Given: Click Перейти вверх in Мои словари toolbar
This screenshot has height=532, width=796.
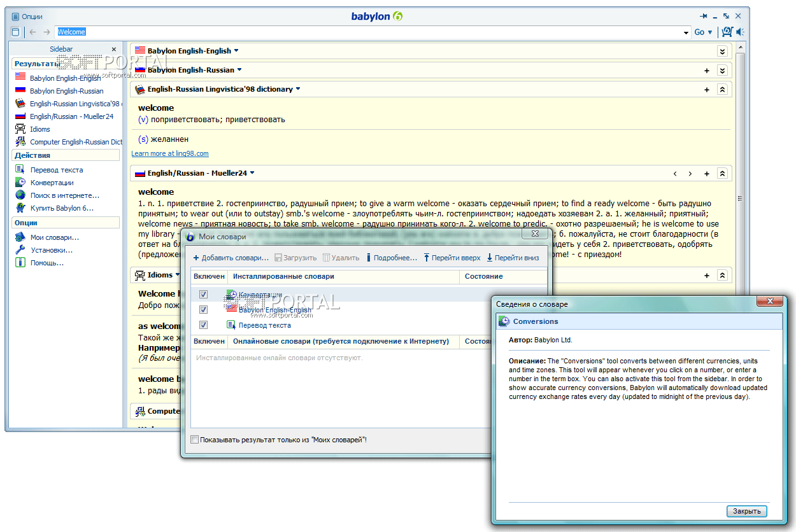Looking at the screenshot, I should point(451,258).
